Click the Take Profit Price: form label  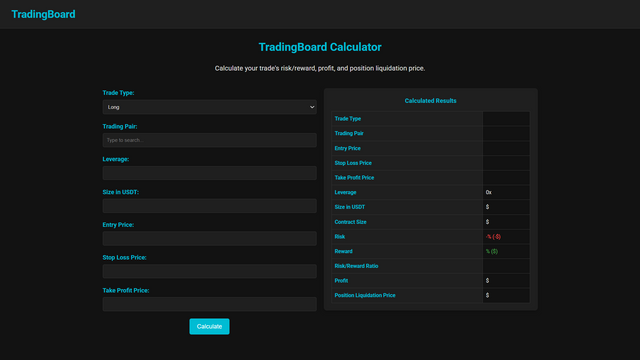click(x=126, y=291)
